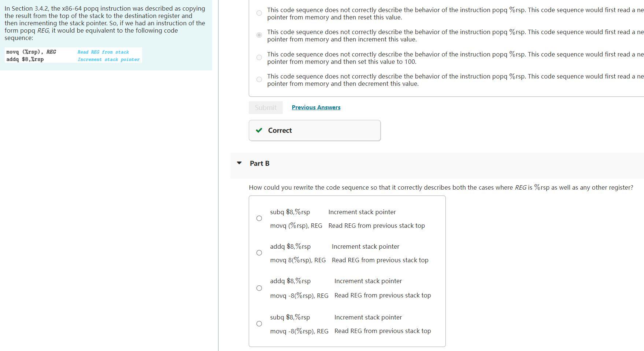Click the green checkmark in the Correct box
Screen dimensions: 644x351
(260, 130)
